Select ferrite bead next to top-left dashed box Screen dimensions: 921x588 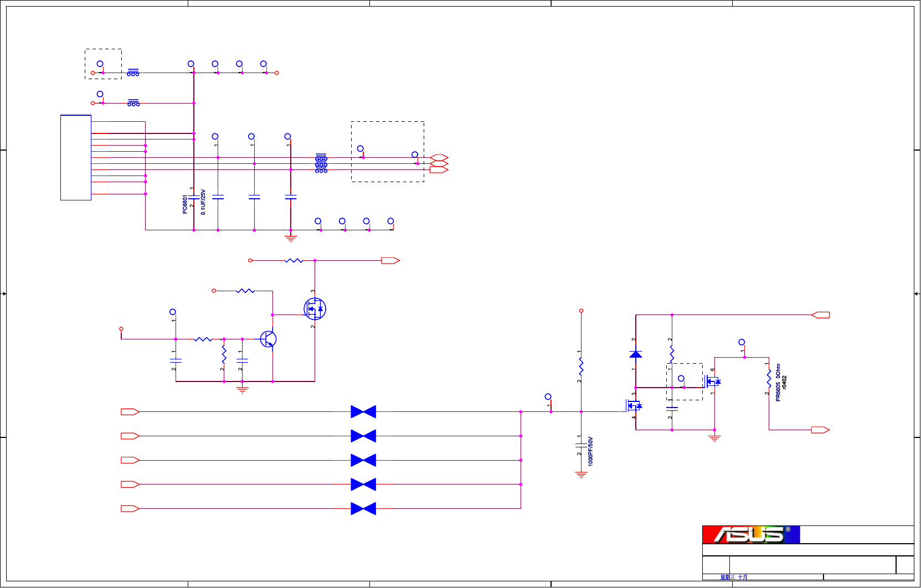pos(133,73)
